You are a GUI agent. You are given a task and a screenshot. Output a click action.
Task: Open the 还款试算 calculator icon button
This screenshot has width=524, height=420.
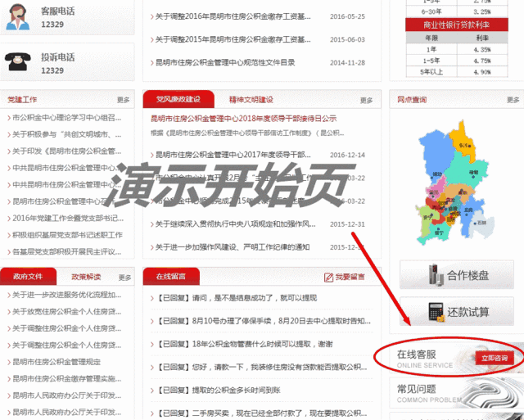click(x=457, y=311)
